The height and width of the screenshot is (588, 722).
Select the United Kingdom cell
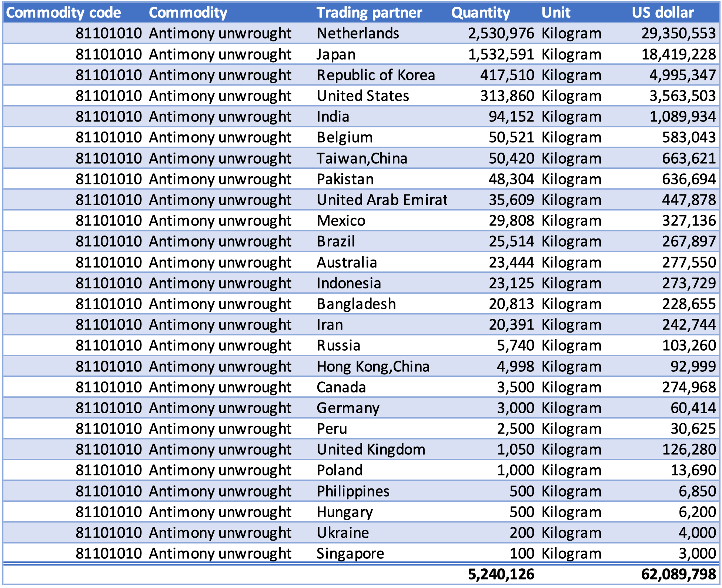tap(371, 450)
